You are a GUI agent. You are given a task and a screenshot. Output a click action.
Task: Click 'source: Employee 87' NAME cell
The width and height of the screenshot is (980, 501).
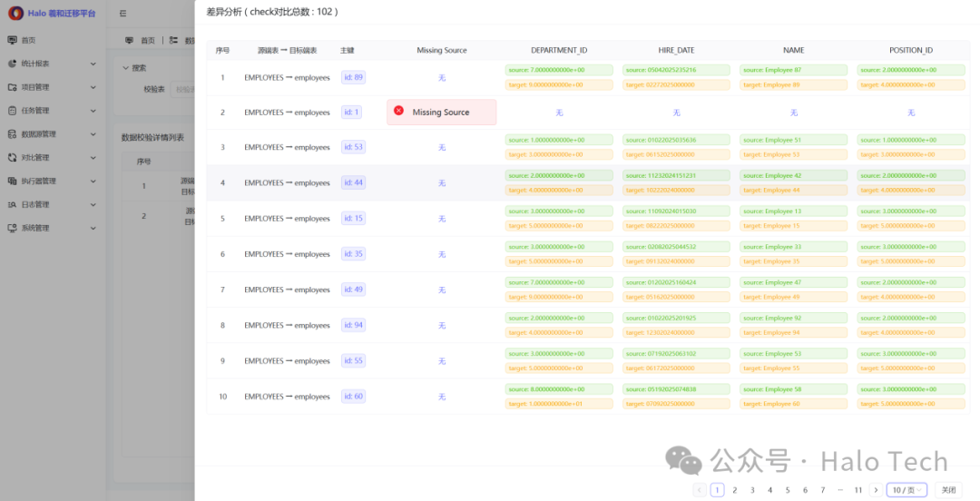point(794,70)
